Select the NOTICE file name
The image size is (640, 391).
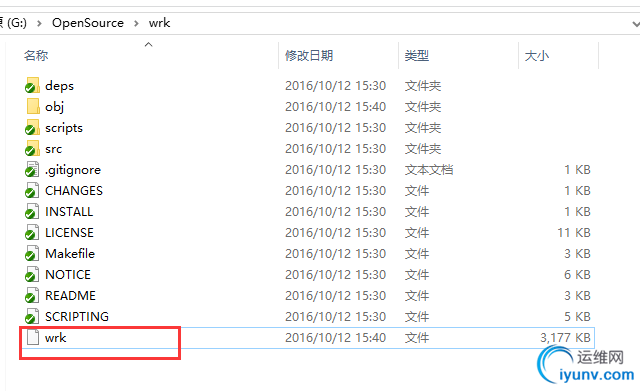[68, 275]
